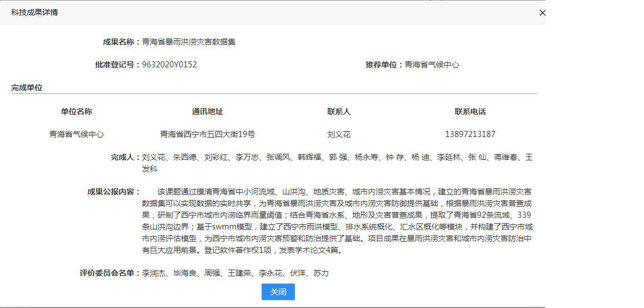This screenshot has height=308, width=644.
Task: Click the 联系电话 column header
Action: click(470, 111)
